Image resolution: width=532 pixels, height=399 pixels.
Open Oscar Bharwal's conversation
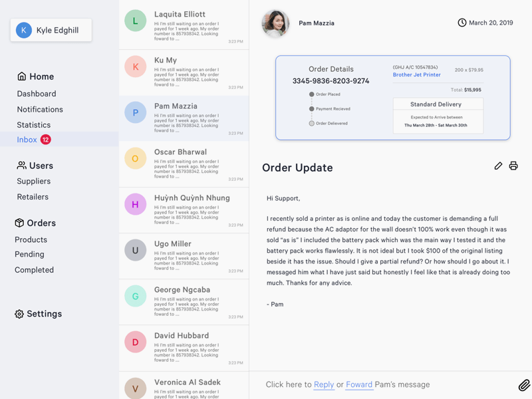184,163
